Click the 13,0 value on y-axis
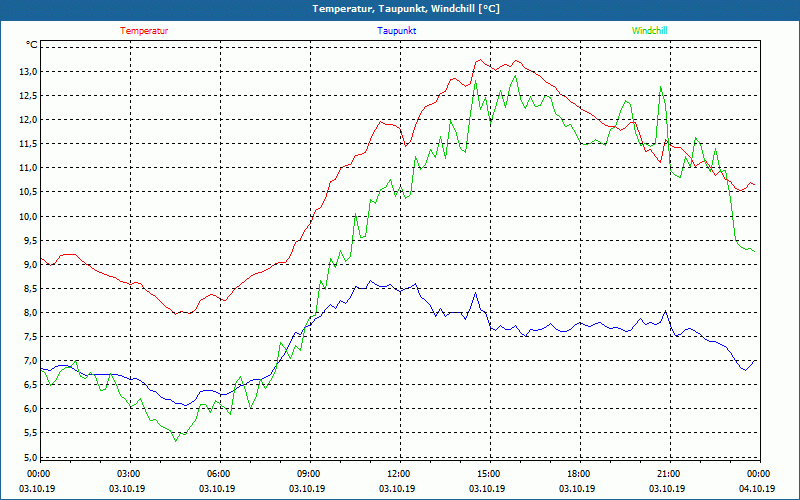 tap(29, 72)
